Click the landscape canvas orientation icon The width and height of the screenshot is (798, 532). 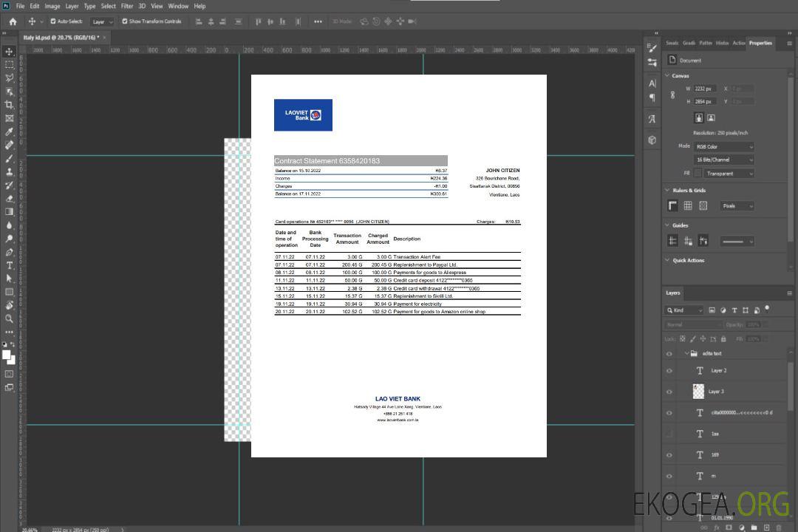click(x=711, y=117)
